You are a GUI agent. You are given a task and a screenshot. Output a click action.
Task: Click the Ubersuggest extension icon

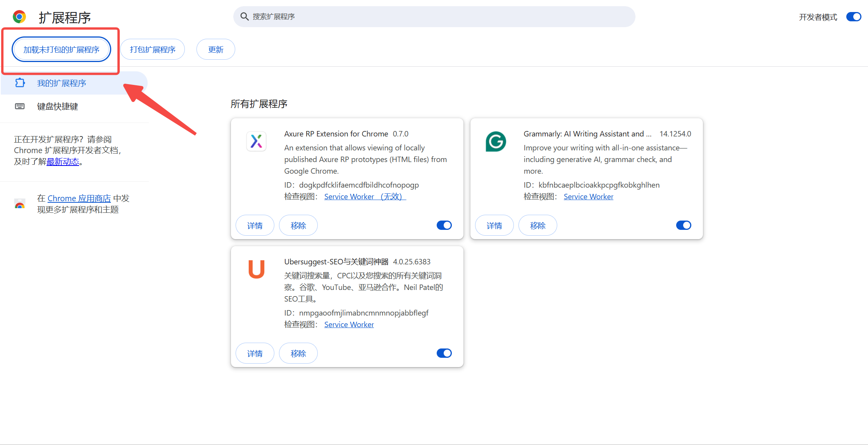point(256,269)
